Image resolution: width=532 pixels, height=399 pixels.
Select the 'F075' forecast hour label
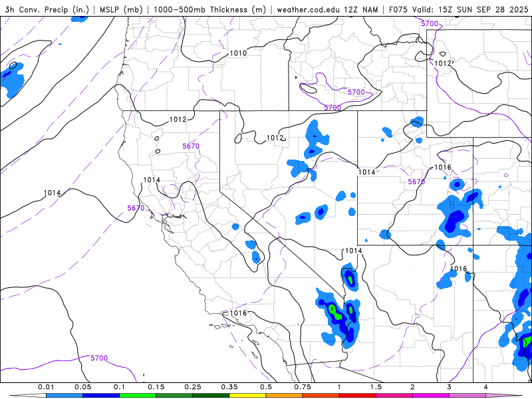click(x=398, y=9)
